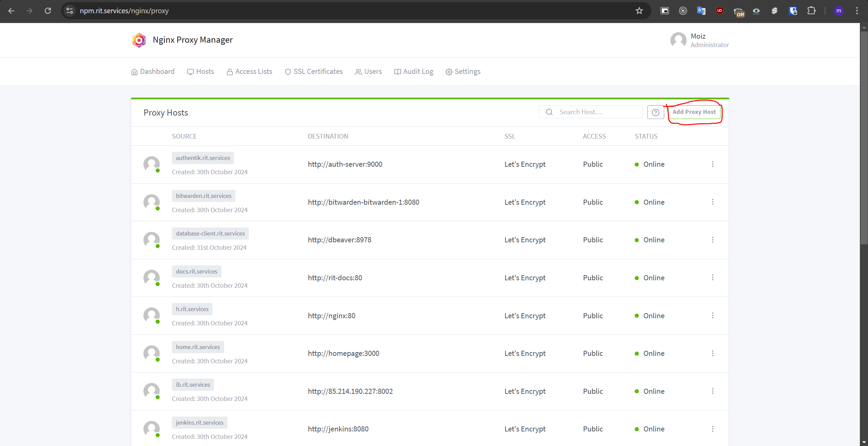Click the home.rit.services source link
Viewport: 868px width, 446px height.
[198, 347]
